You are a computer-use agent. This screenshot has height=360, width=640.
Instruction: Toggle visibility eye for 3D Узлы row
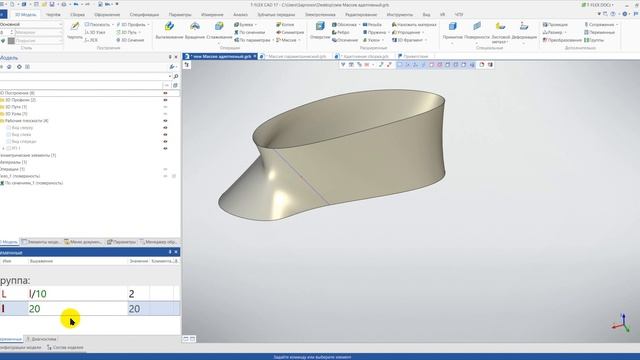165,114
